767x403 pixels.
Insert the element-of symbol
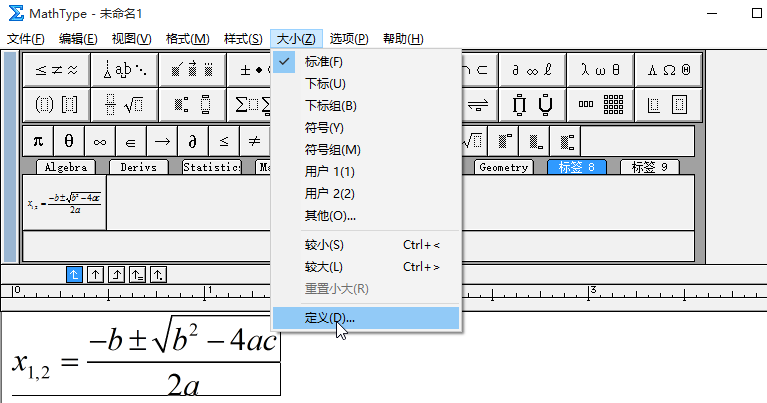click(x=131, y=141)
